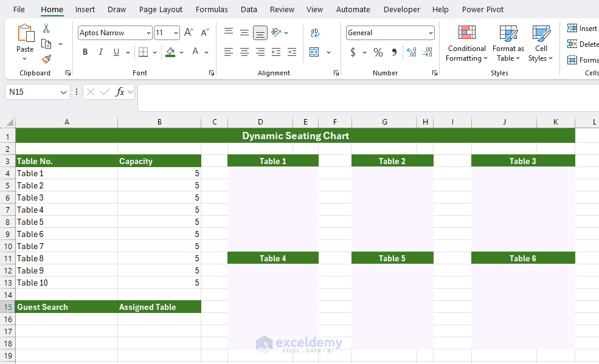This screenshot has height=364, width=599.
Task: Expand the borders dropdown arrow
Action: click(x=154, y=52)
